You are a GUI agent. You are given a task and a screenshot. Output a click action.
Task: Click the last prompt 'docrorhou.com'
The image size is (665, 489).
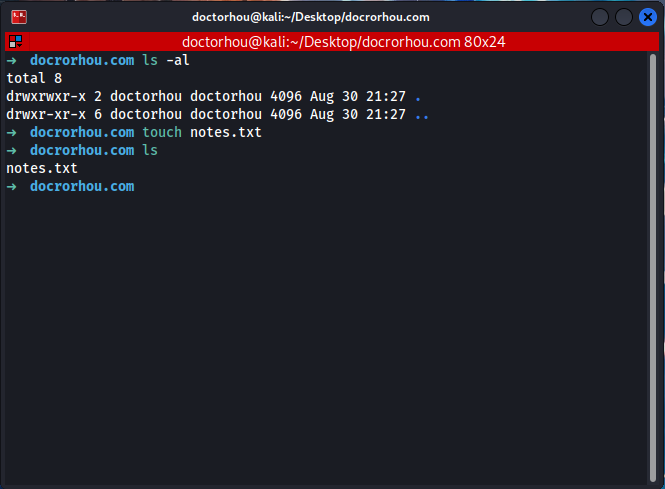[82, 186]
